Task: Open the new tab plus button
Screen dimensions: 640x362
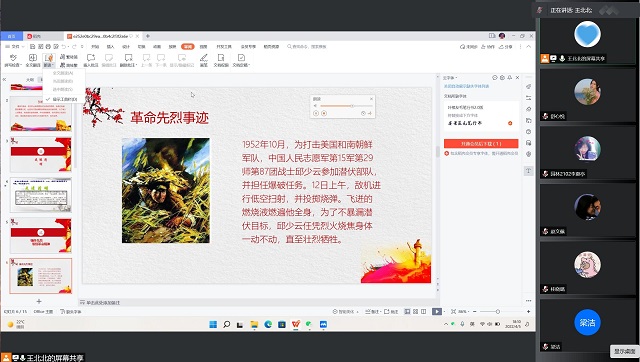Action: click(148, 36)
